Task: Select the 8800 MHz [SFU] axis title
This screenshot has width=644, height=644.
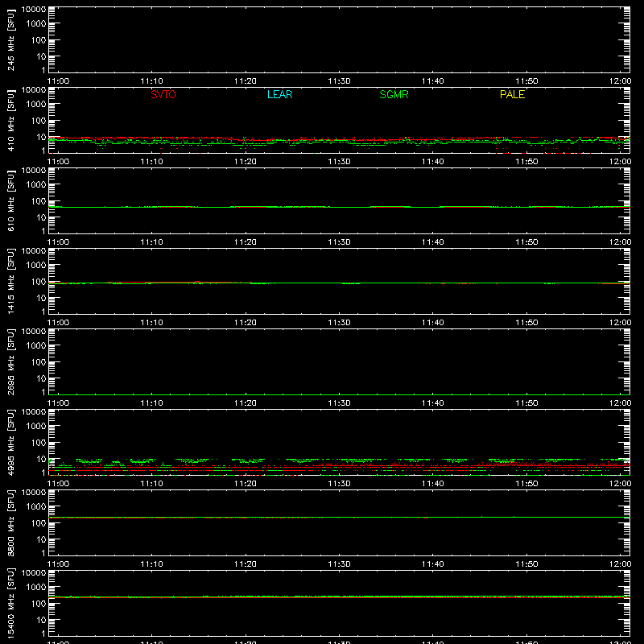Action: coord(11,522)
